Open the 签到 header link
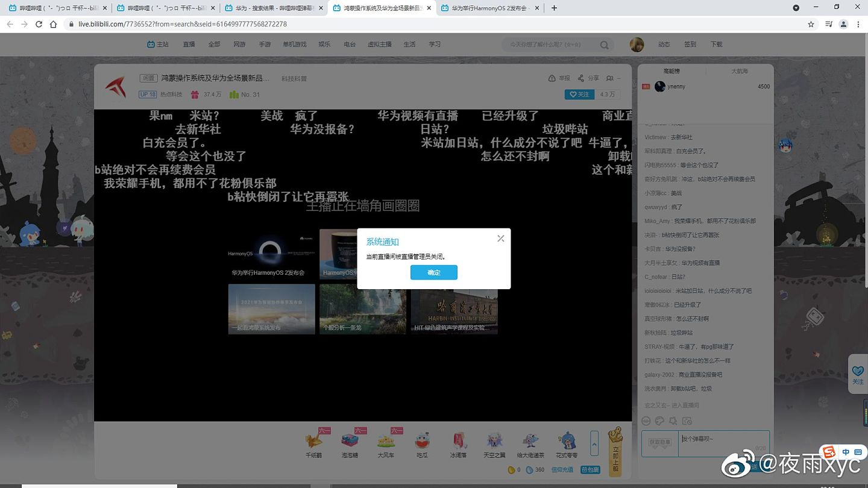Screen dimensions: 868x488 [690, 45]
